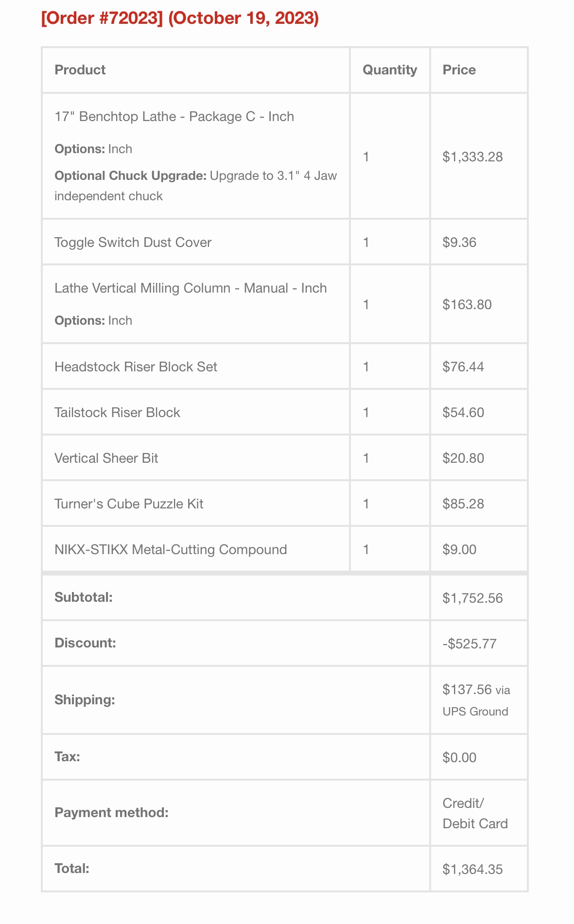This screenshot has width=574, height=924.
Task: Select the $1,333.28 lathe price
Action: click(472, 157)
